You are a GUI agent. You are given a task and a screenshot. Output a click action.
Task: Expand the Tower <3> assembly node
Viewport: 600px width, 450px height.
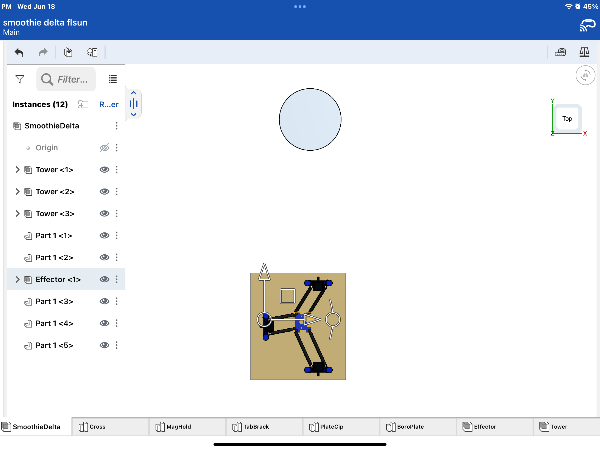(x=17, y=214)
